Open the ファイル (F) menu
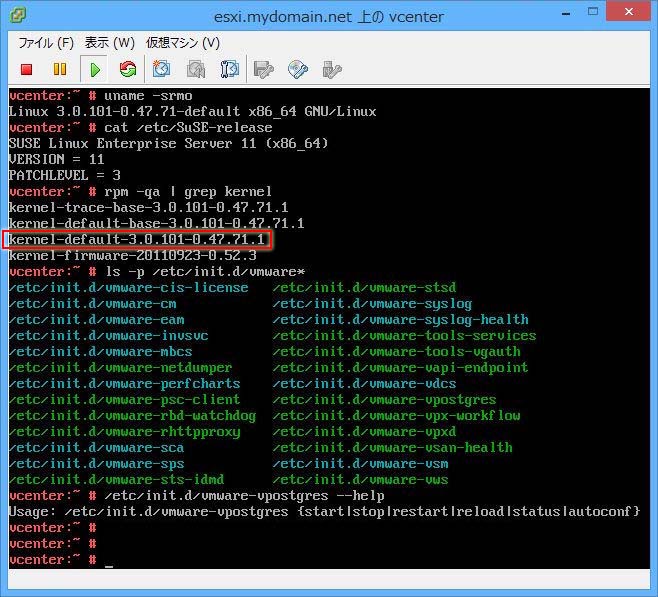 click(46, 43)
